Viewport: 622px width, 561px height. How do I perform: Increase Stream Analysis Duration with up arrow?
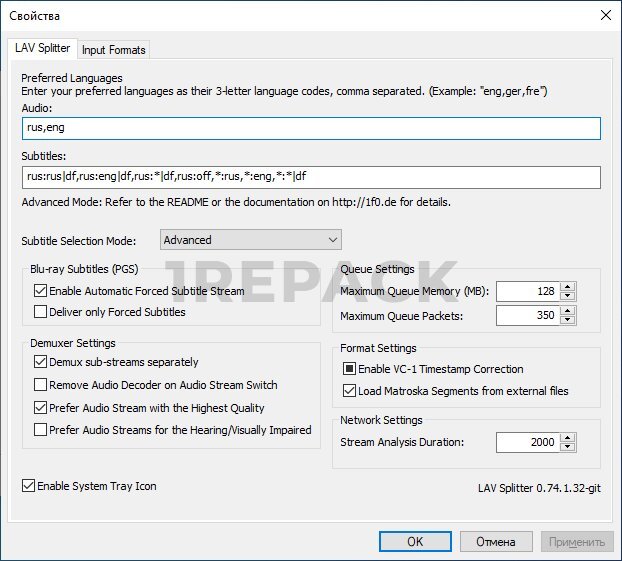tap(568, 437)
